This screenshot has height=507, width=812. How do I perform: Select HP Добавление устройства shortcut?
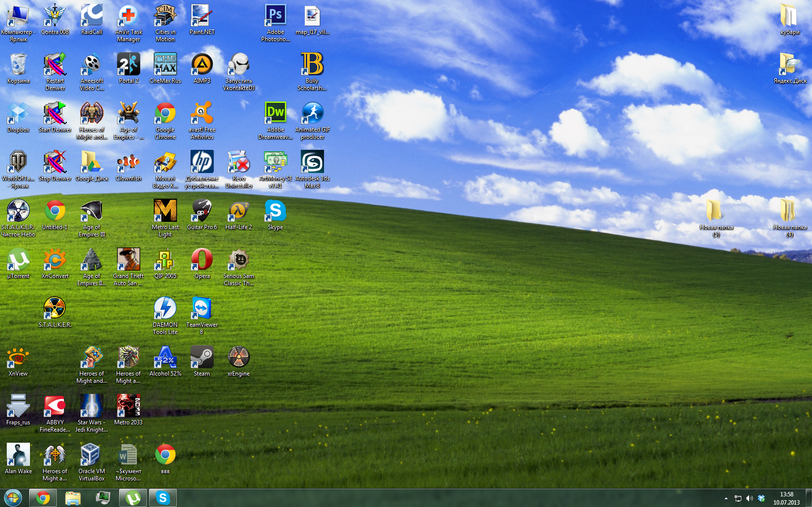[x=202, y=169]
